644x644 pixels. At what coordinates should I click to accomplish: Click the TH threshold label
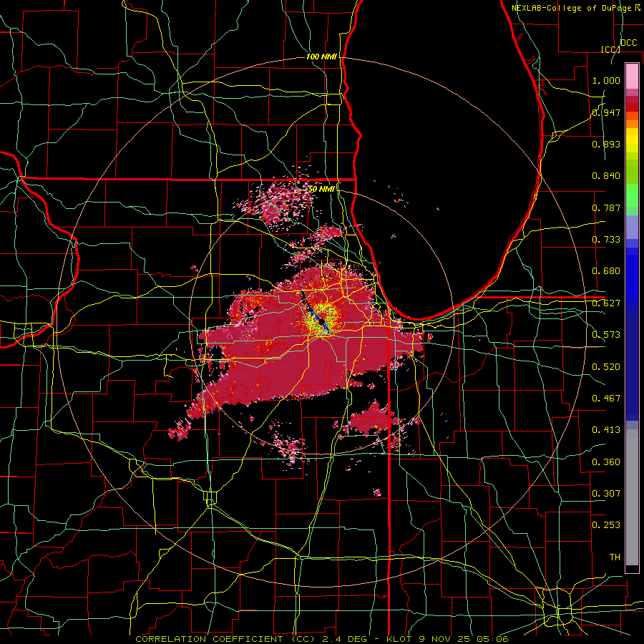(615, 557)
